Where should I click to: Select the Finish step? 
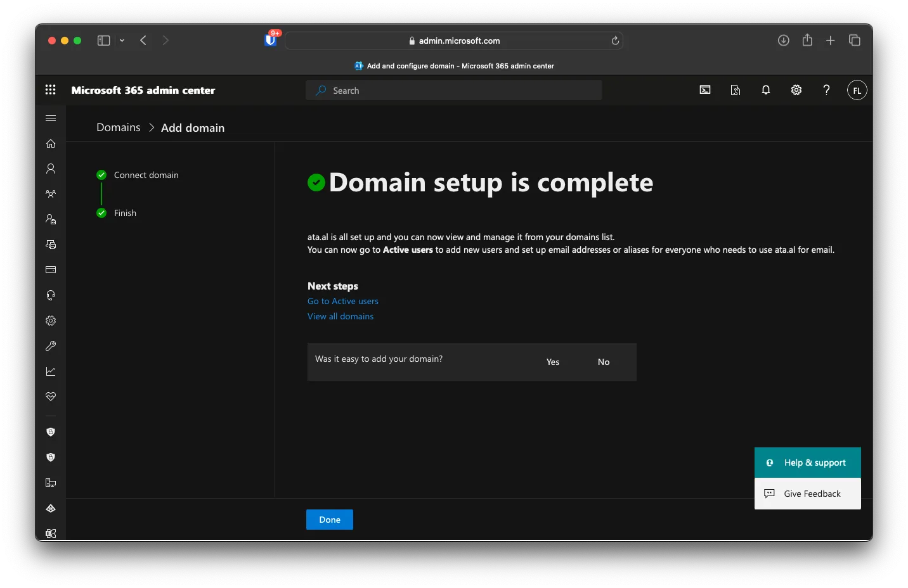pos(117,213)
